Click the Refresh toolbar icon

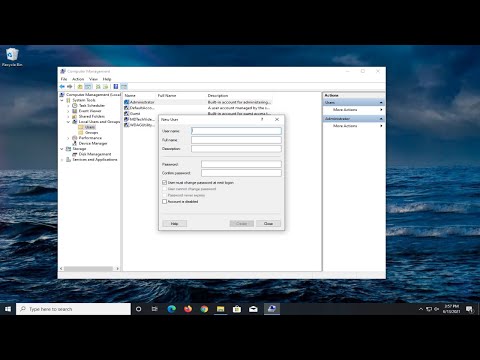coord(98,87)
